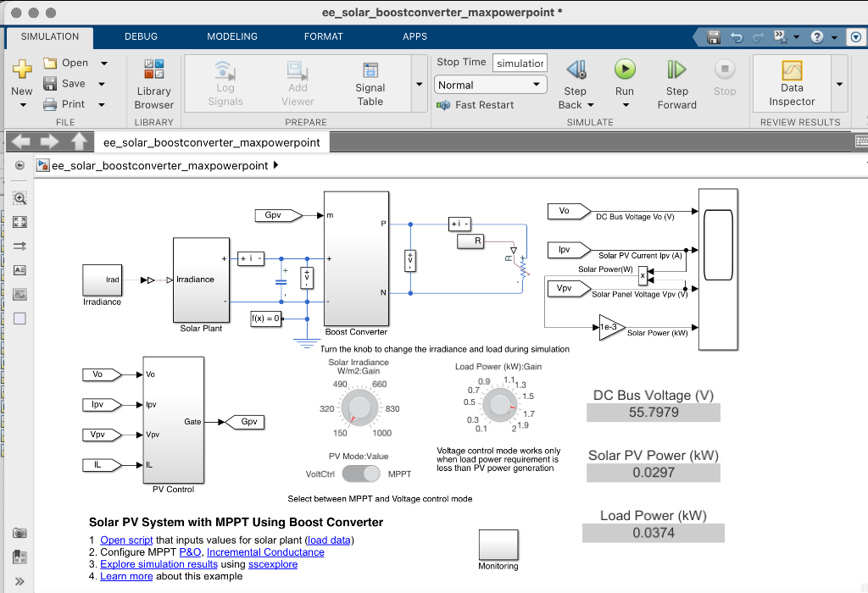Click the Area box palette icon
Viewport: 868px width, 593px height.
[19, 319]
